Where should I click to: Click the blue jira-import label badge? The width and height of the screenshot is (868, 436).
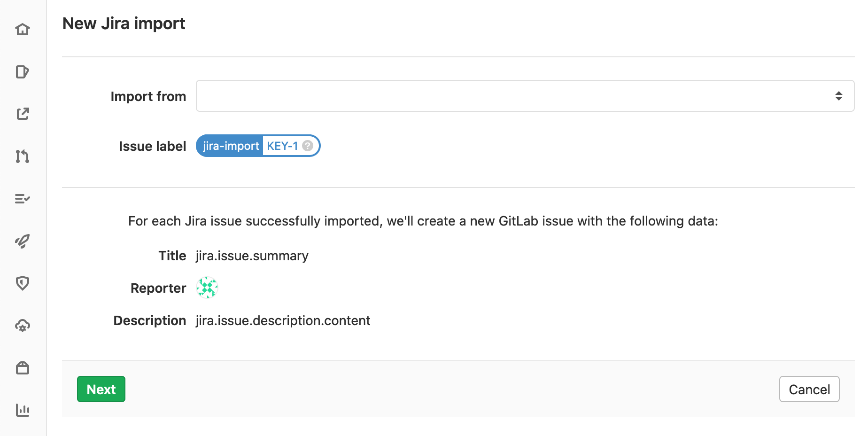(x=230, y=146)
